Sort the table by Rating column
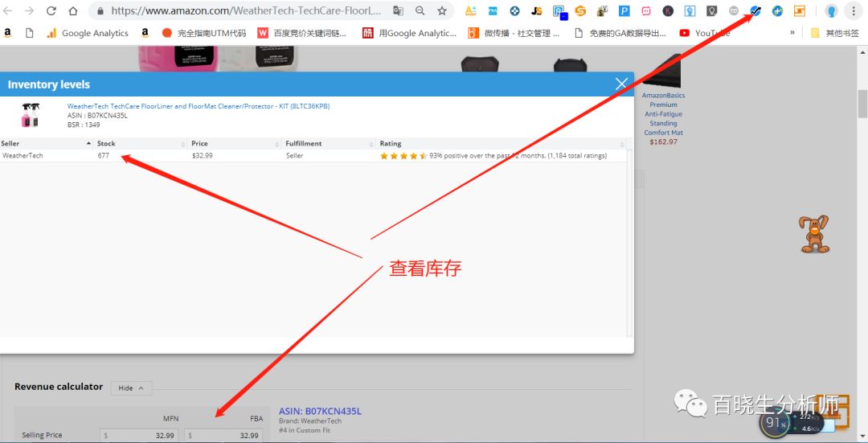868x443 pixels. click(x=502, y=143)
